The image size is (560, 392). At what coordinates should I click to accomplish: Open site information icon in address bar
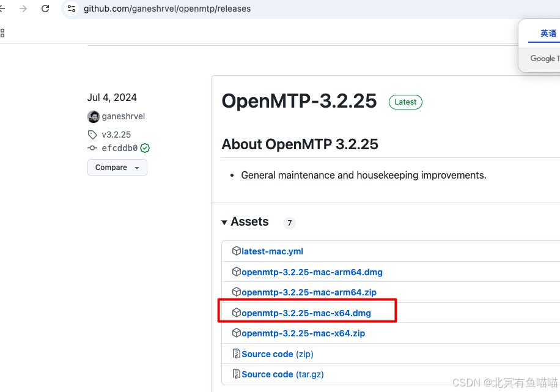click(x=72, y=9)
